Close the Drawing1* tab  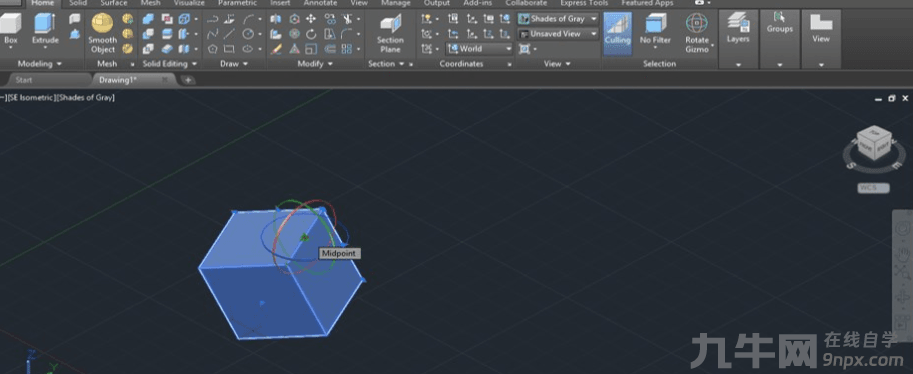[164, 79]
